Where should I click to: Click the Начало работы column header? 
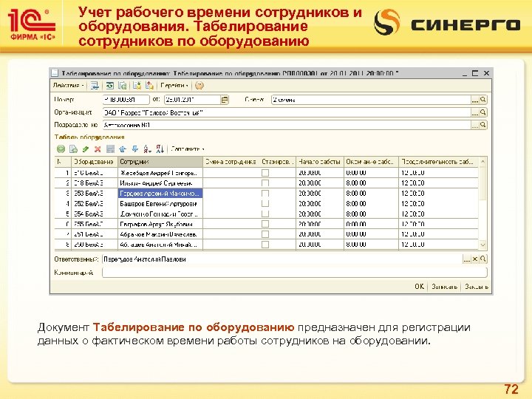tap(320, 162)
